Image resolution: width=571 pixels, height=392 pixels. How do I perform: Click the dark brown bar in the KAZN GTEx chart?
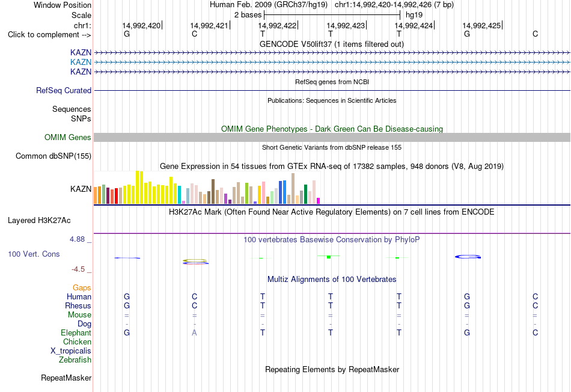(213, 192)
